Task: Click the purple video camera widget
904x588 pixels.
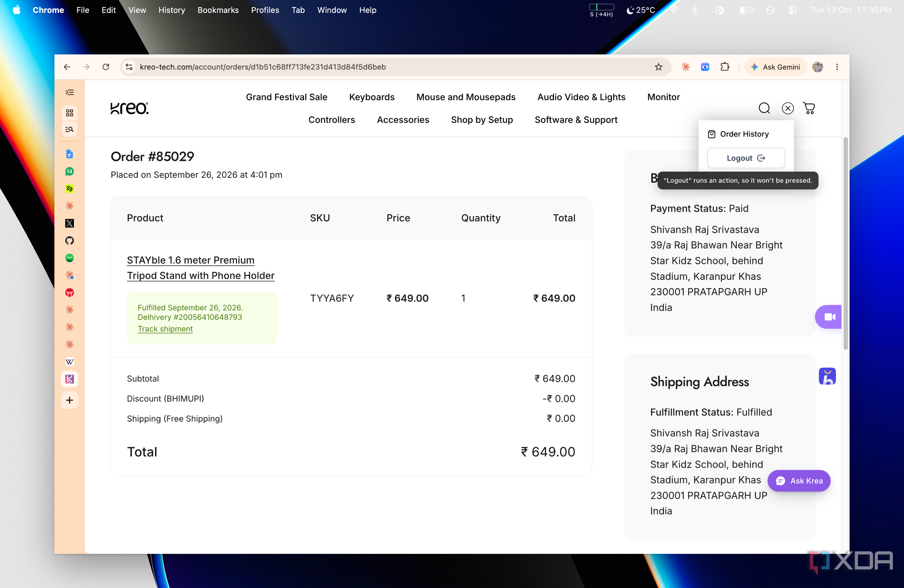Action: point(828,317)
